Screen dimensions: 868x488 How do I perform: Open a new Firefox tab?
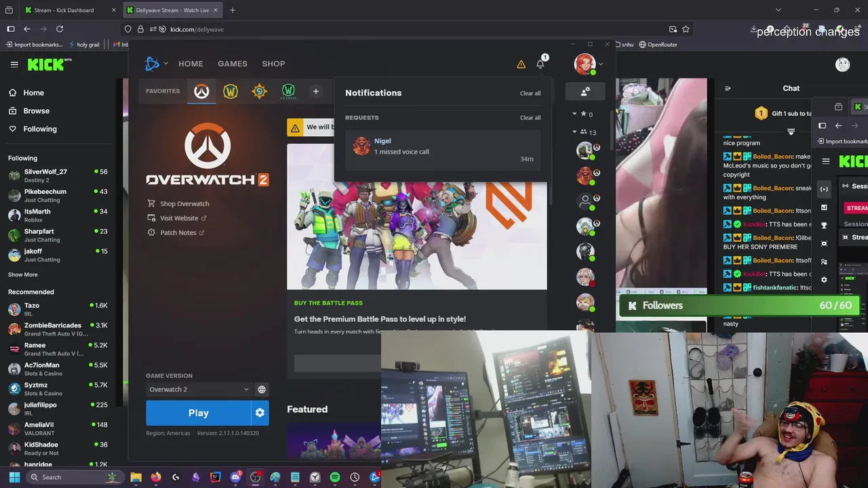233,10
